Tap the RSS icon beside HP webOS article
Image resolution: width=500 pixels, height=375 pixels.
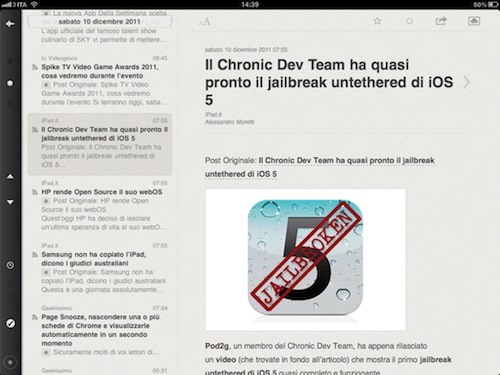[35, 192]
